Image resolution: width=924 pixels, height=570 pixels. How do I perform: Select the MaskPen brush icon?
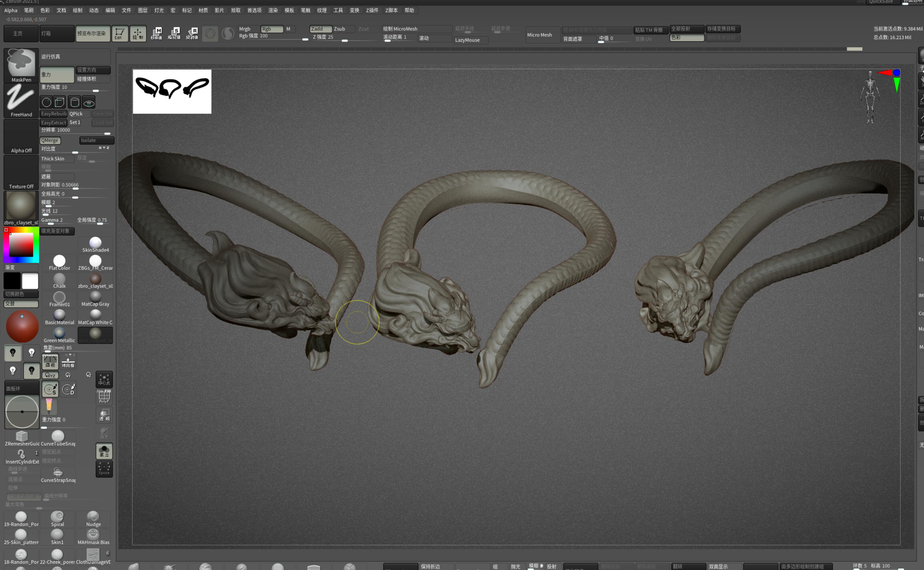[21, 65]
